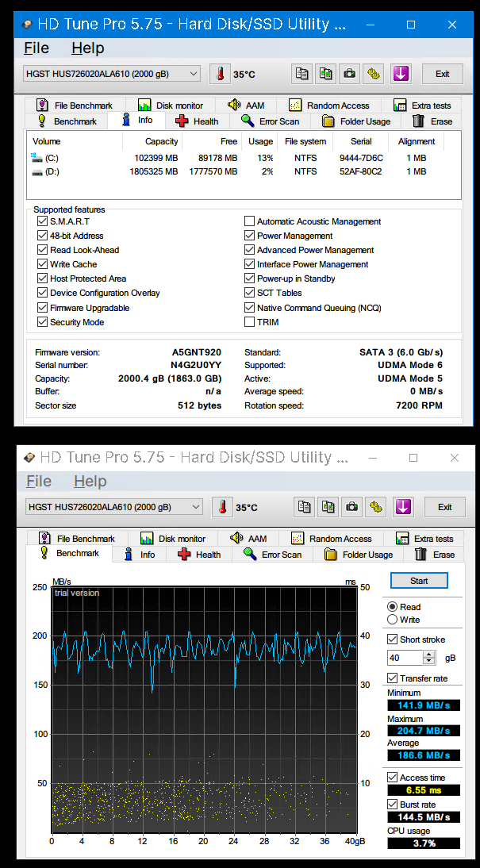480x868 pixels.
Task: Click purple down-arrow icon in Benchmark graph window
Action: (x=402, y=507)
